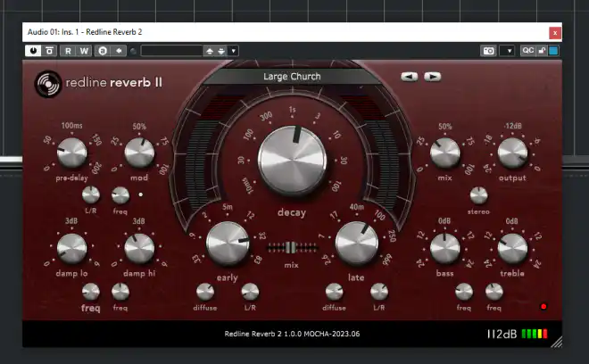Click the mod knob
This screenshot has width=589, height=364.
pos(139,153)
